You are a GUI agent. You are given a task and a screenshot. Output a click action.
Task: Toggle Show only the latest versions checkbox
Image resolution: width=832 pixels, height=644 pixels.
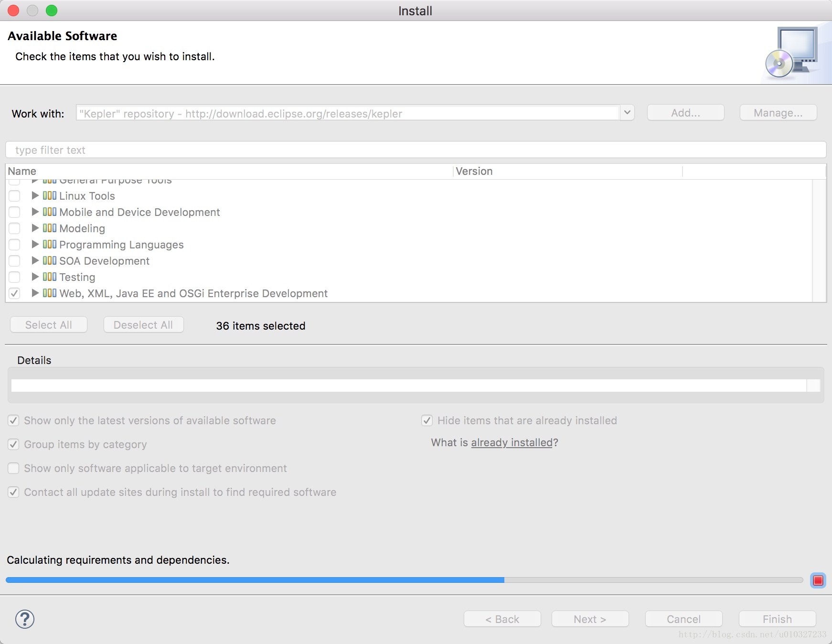(13, 420)
